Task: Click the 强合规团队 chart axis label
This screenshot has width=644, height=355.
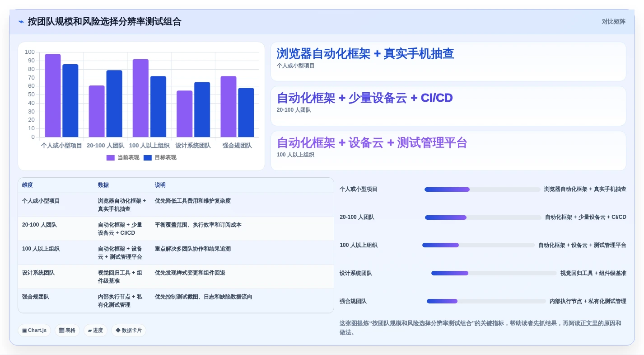Action: click(237, 146)
